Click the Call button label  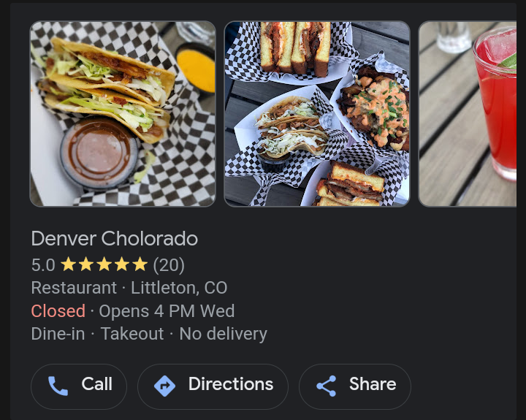coord(96,383)
